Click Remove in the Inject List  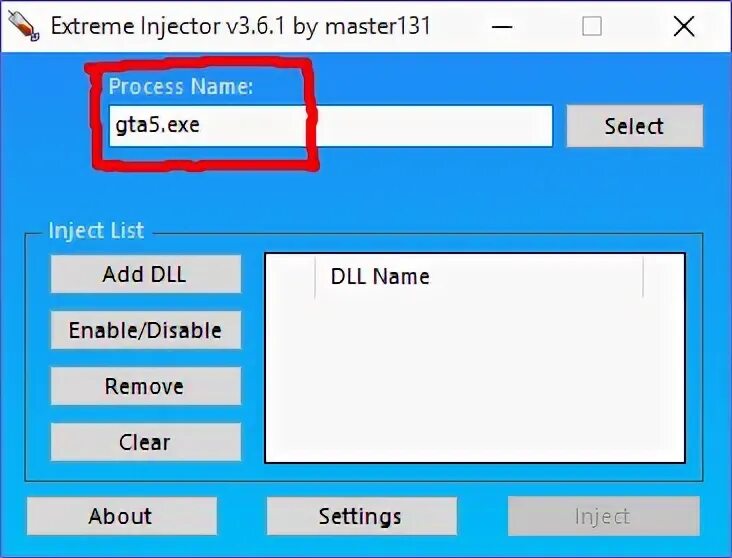pyautogui.click(x=146, y=386)
